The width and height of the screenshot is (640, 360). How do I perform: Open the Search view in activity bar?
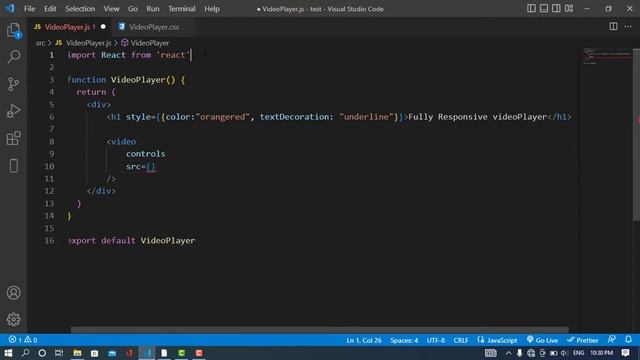(13, 56)
